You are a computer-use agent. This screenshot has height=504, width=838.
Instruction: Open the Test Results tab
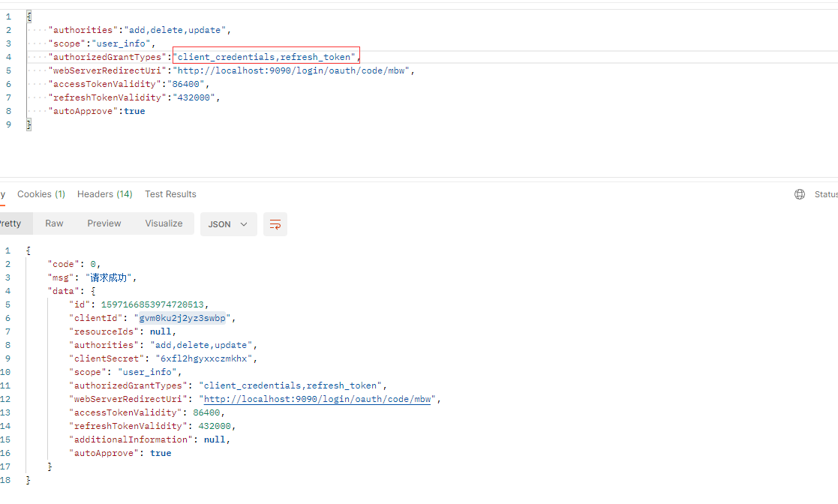170,194
